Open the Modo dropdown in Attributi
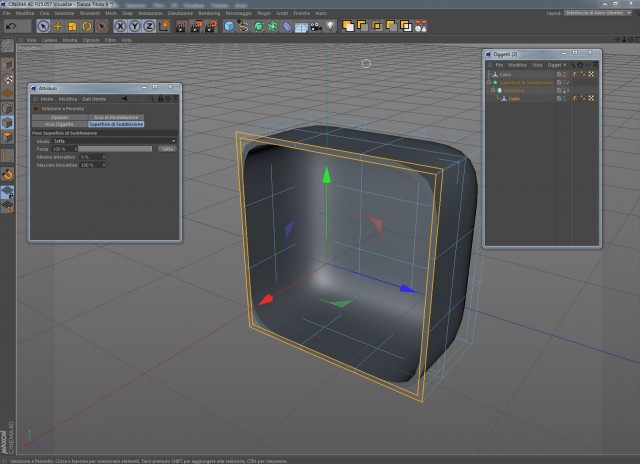Image resolution: width=640 pixels, height=464 pixels. 115,141
